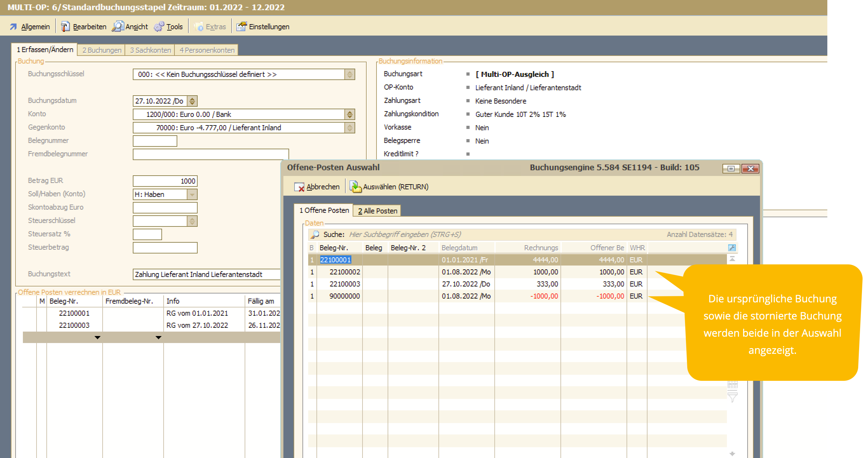Expand the Buchungsschlüssel dropdown
Image resolution: width=868 pixels, height=458 pixels.
coord(350,74)
